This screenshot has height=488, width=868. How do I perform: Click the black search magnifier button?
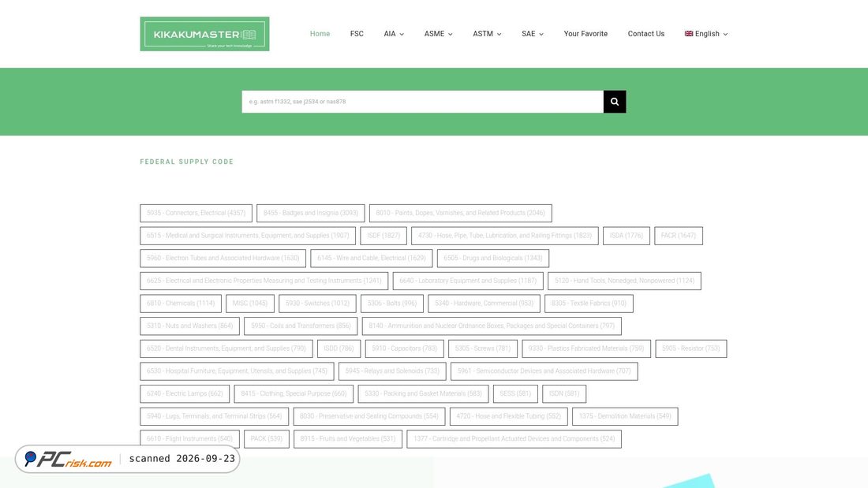point(615,102)
